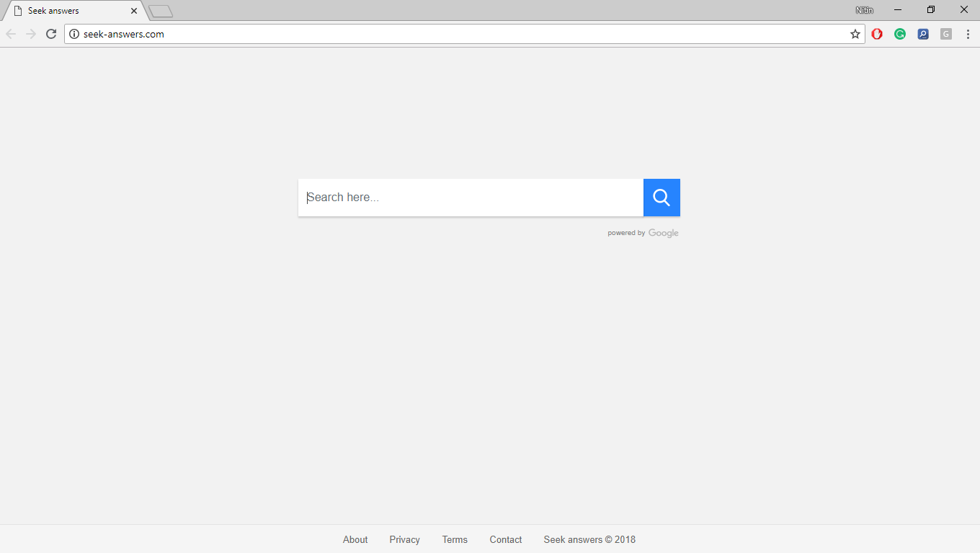Click the gray G extension icon

click(946, 34)
